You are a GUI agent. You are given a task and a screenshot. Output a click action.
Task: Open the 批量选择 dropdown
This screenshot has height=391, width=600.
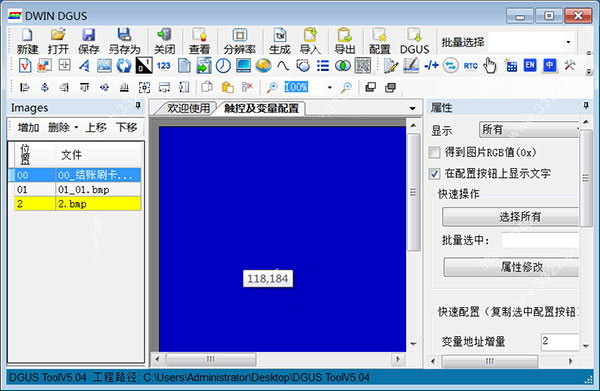coord(568,42)
